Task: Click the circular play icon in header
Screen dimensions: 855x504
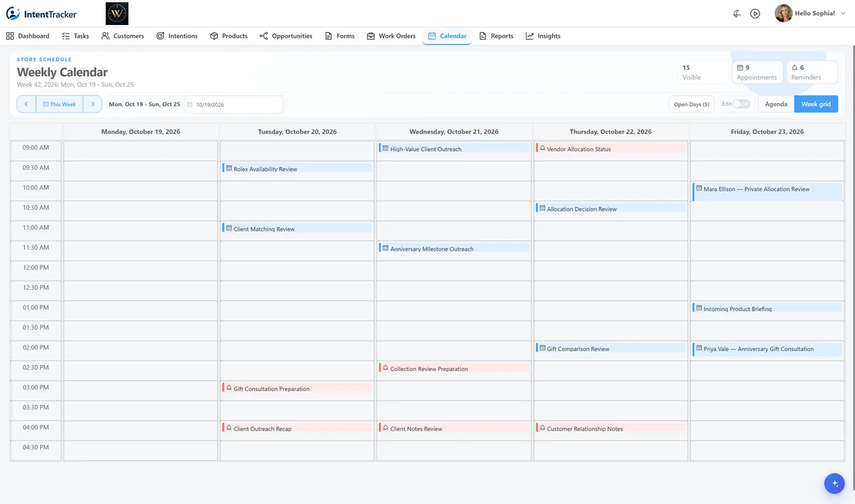Action: pos(755,14)
